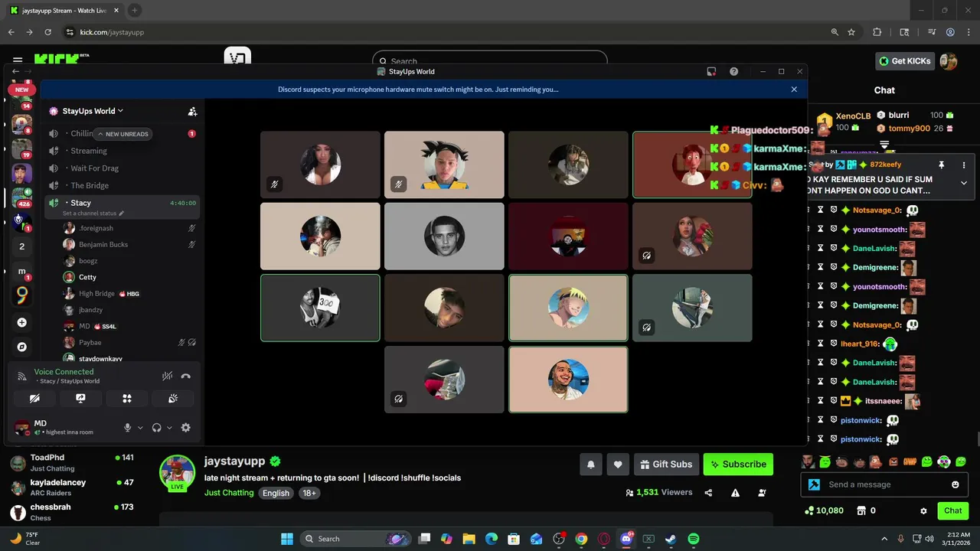
Task: Click the Get KICKs button
Action: [904, 61]
